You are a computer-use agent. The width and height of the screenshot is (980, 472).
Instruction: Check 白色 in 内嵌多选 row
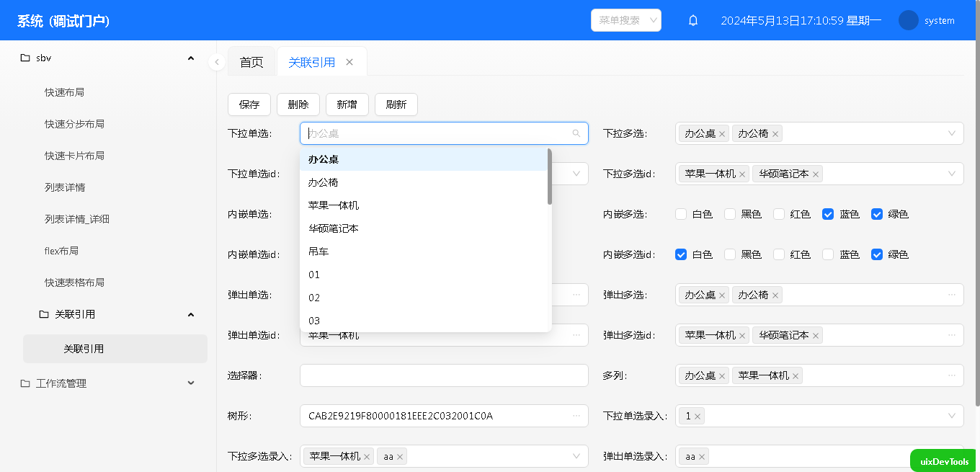(x=681, y=214)
